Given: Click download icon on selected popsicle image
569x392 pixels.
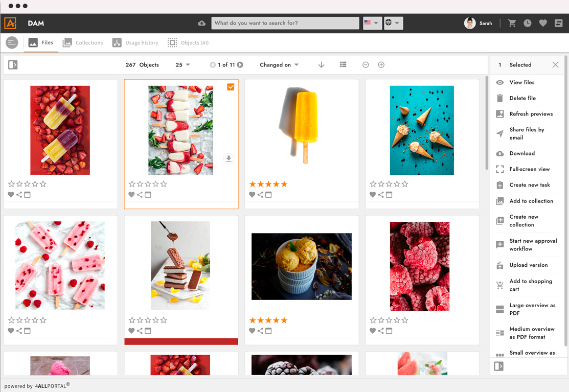Looking at the screenshot, I should (x=229, y=159).
